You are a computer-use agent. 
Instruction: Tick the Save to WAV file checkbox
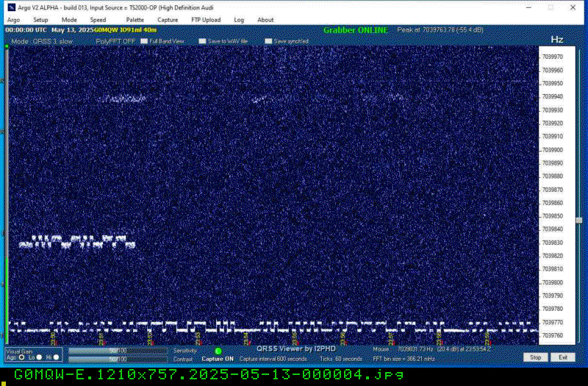(x=203, y=41)
